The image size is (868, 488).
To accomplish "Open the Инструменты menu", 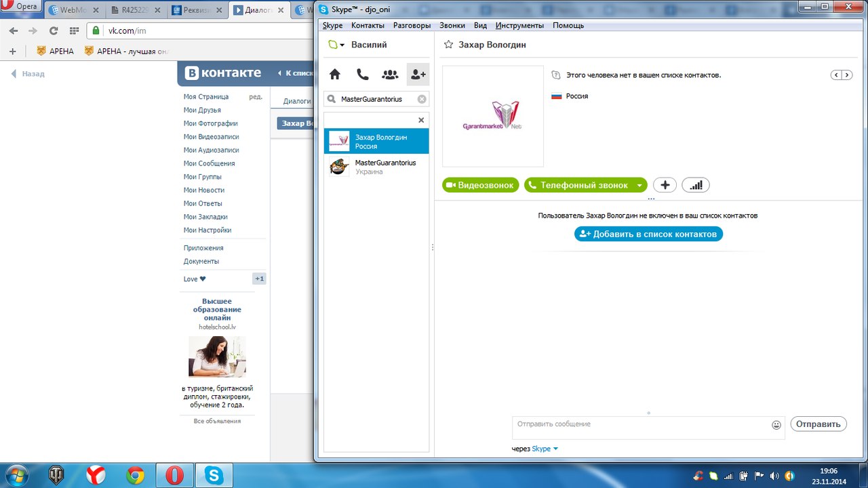I will (519, 25).
